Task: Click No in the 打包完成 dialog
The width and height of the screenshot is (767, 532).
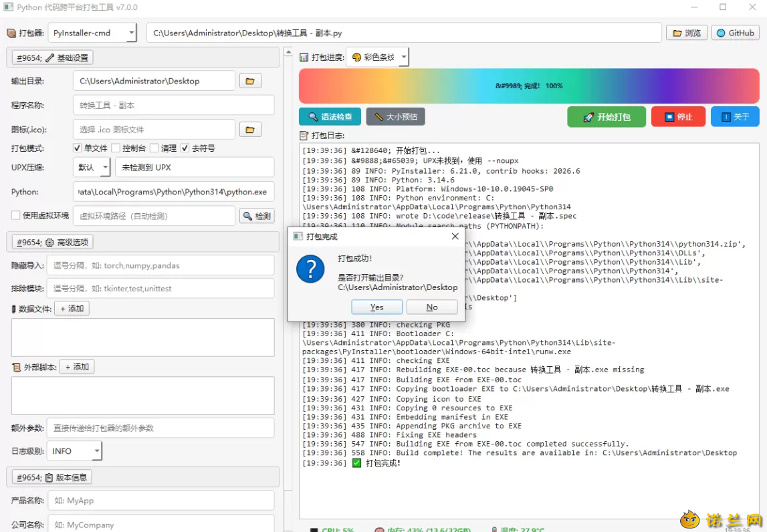Action: (x=432, y=307)
